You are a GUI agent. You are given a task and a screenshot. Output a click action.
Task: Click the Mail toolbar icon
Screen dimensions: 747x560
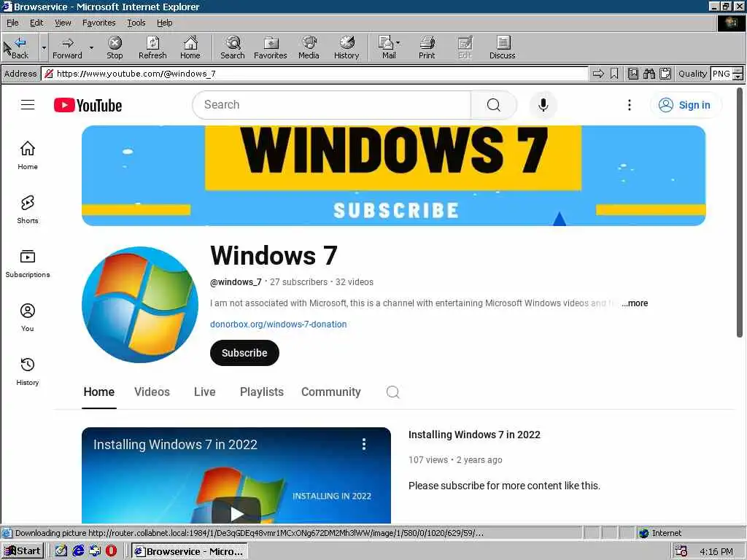(387, 47)
